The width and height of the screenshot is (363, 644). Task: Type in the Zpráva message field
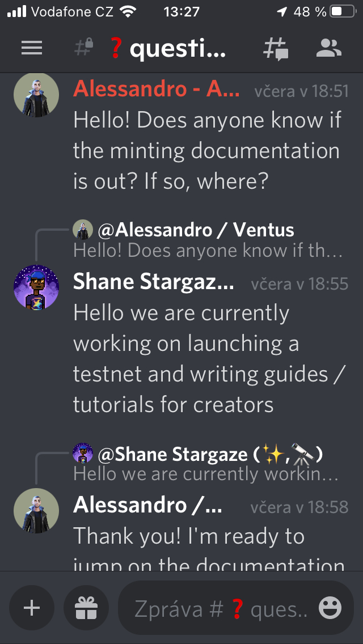(x=221, y=609)
